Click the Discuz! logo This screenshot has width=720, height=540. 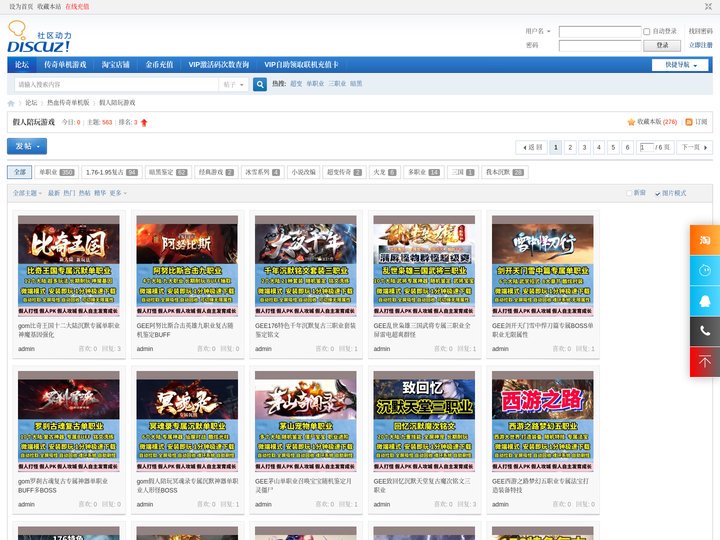click(x=39, y=37)
